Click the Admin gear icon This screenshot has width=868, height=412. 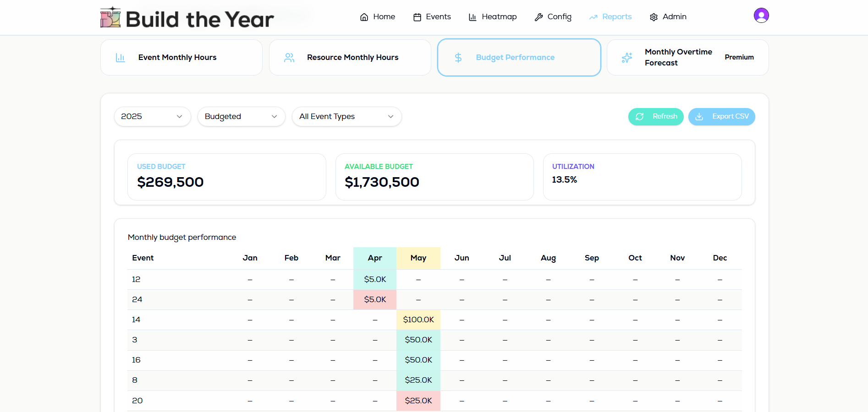[x=654, y=17]
